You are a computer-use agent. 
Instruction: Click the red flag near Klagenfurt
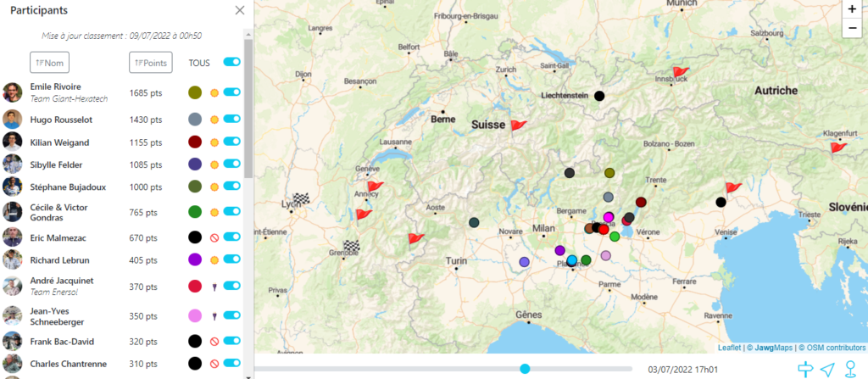coord(837,149)
